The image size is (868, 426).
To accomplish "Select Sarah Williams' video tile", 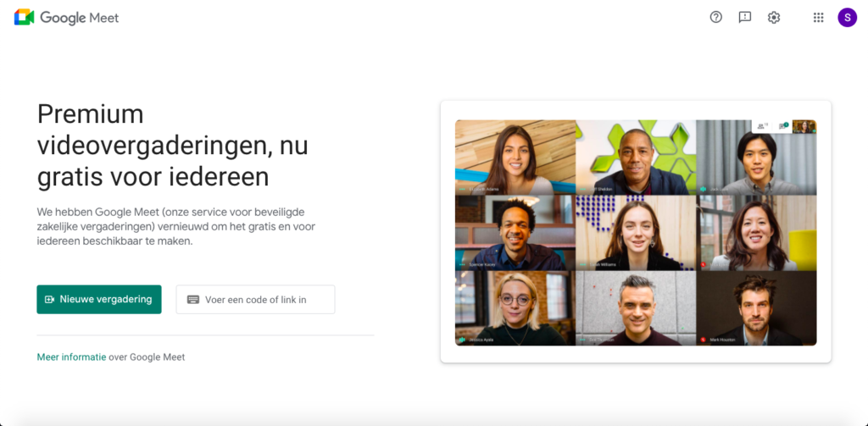I will point(636,232).
